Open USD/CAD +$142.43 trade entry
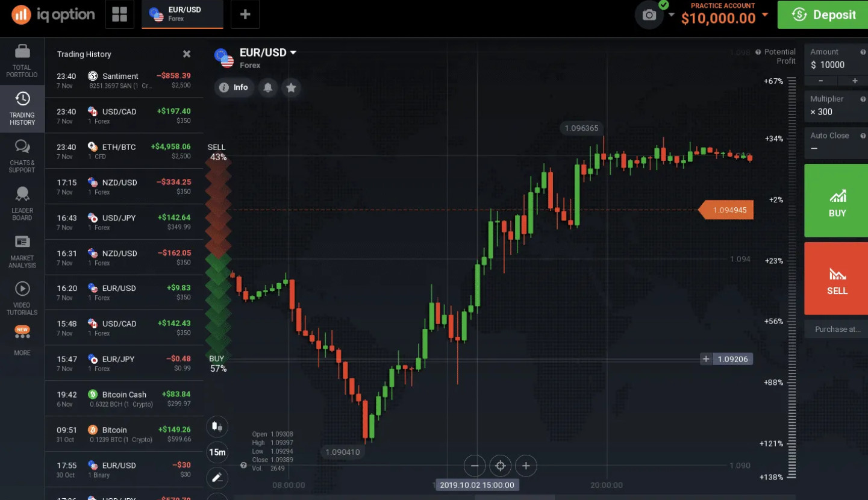 pyautogui.click(x=124, y=328)
